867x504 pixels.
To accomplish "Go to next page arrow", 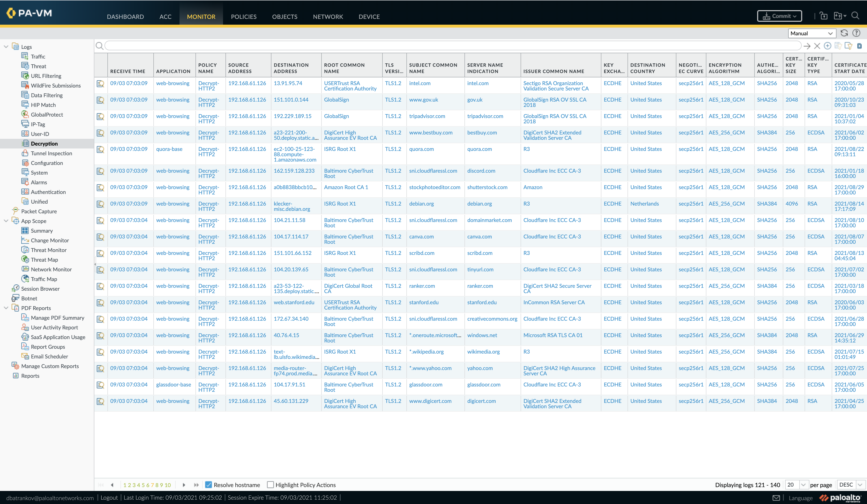I will coord(184,485).
